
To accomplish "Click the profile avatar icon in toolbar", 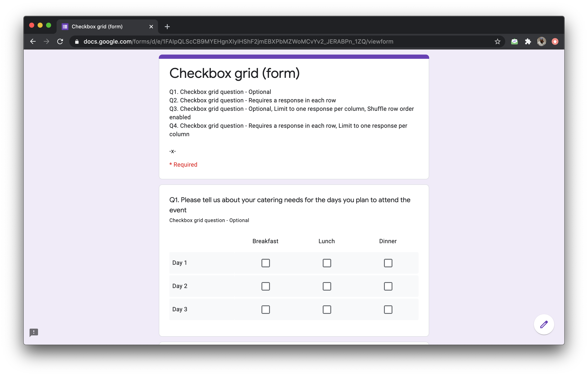I will (x=541, y=42).
